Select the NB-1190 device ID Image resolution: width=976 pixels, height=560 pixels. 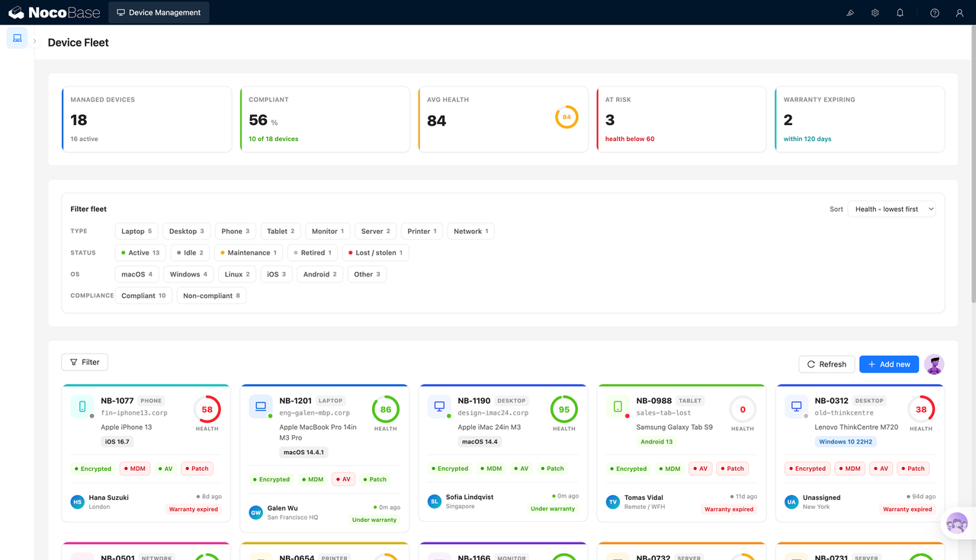click(474, 400)
